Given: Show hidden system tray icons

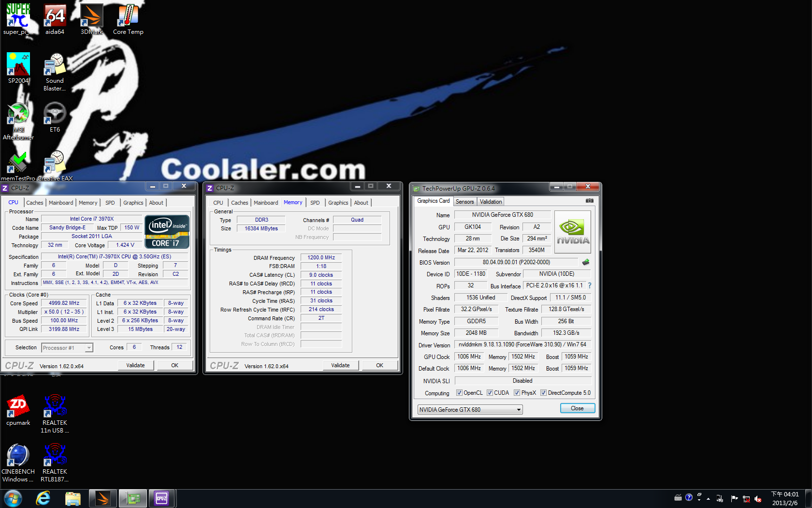Looking at the screenshot, I should tap(708, 498).
